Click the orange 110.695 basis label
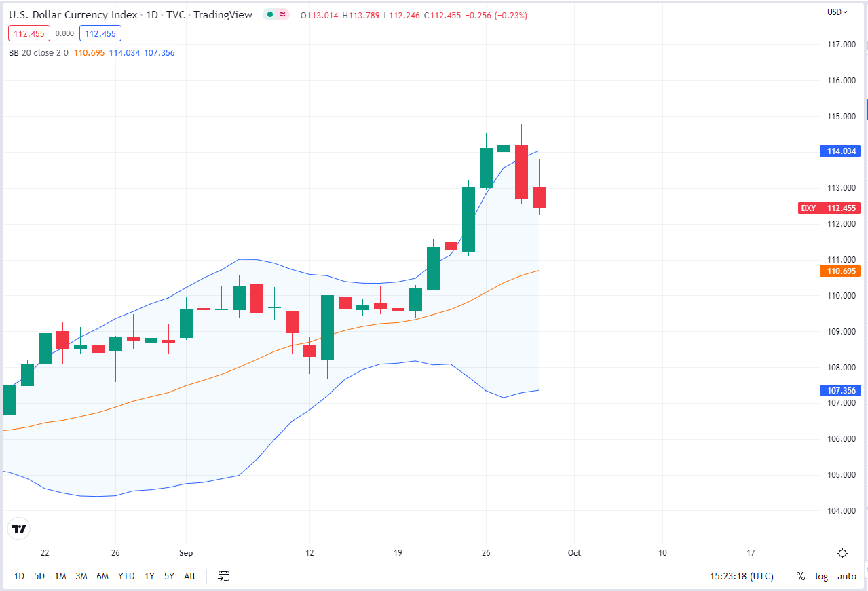The image size is (868, 591). pos(842,271)
